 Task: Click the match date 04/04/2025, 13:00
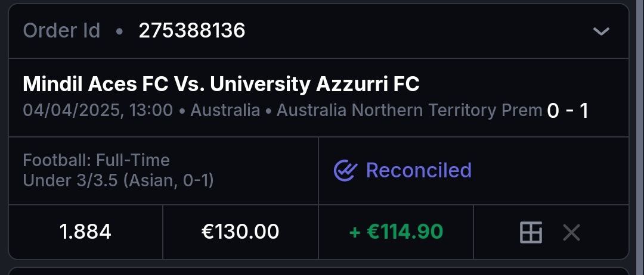click(98, 111)
